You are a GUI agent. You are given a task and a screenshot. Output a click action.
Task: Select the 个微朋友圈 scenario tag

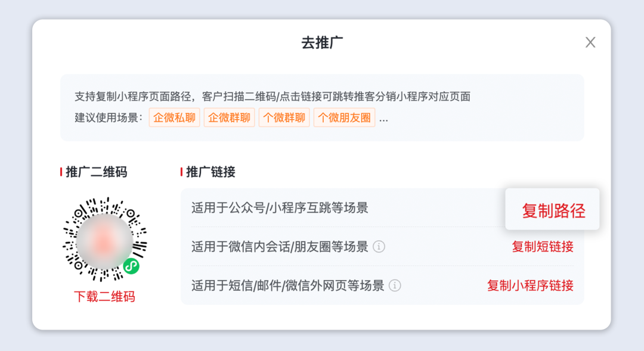[x=343, y=117]
